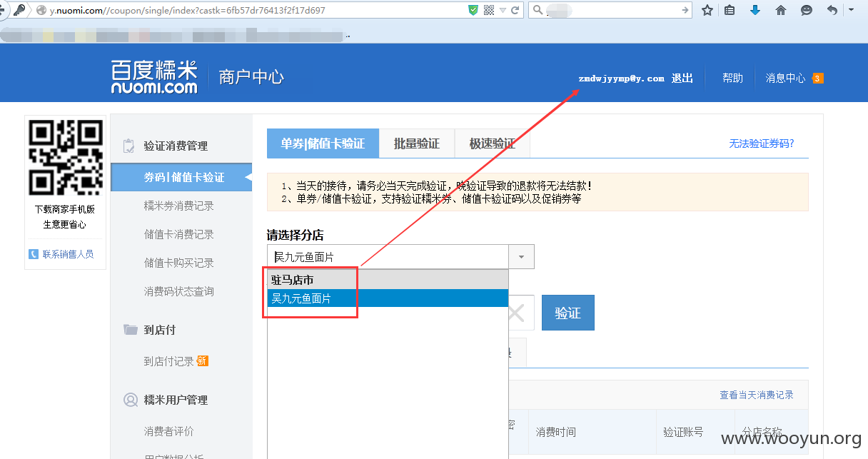Screen dimensions: 868x459
Task: Click the merchant app QR code image
Action: pos(65,158)
